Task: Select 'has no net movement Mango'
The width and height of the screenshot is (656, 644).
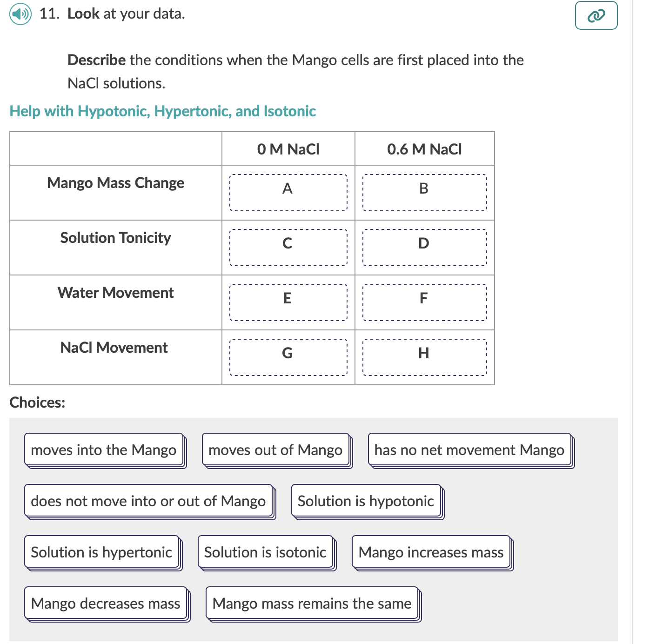Action: [x=469, y=449]
